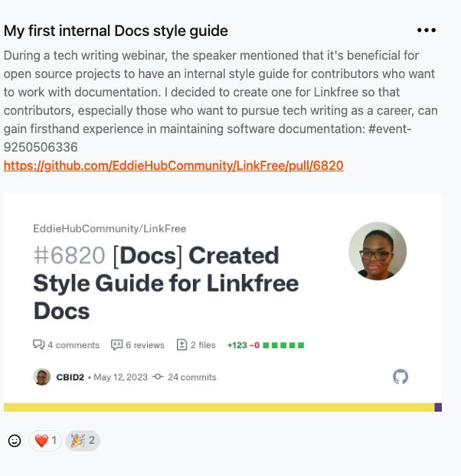Toggle the red heart reaction
This screenshot has width=461, height=476.
[45, 441]
